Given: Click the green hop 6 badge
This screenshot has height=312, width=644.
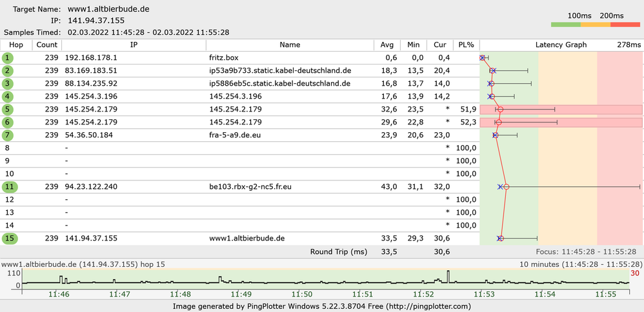Looking at the screenshot, I should [7, 122].
